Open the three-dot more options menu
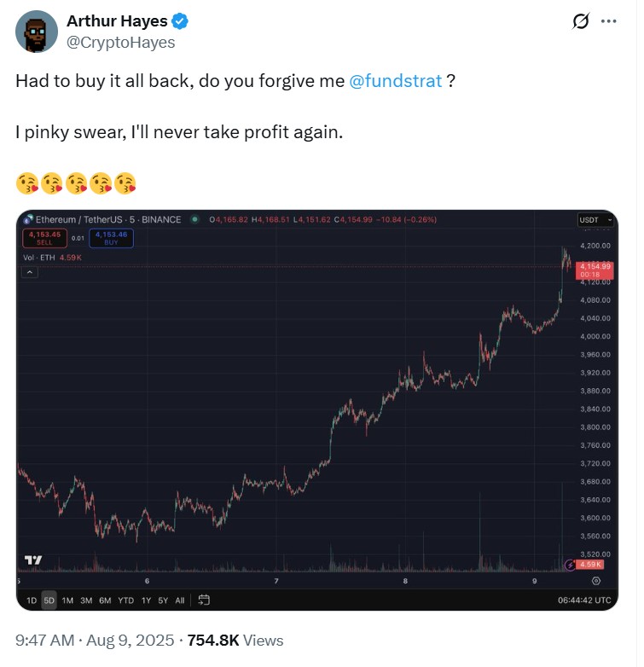The width and height of the screenshot is (644, 667). [x=608, y=22]
